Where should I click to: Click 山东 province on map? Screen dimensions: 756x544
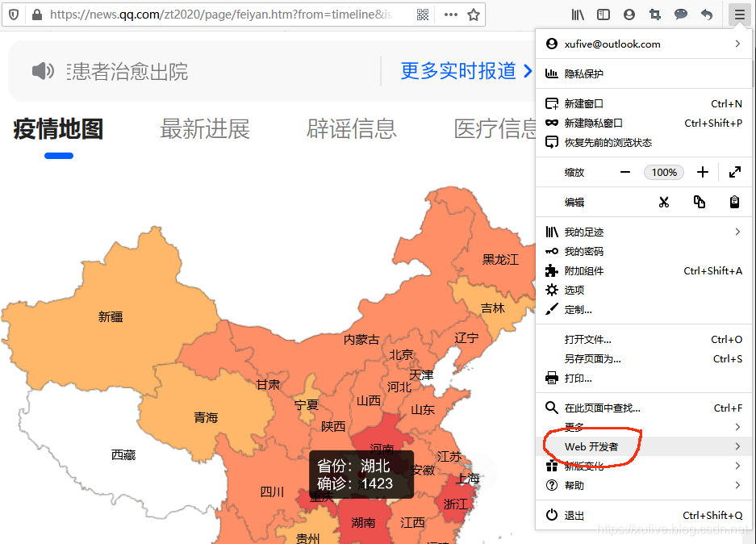point(422,410)
